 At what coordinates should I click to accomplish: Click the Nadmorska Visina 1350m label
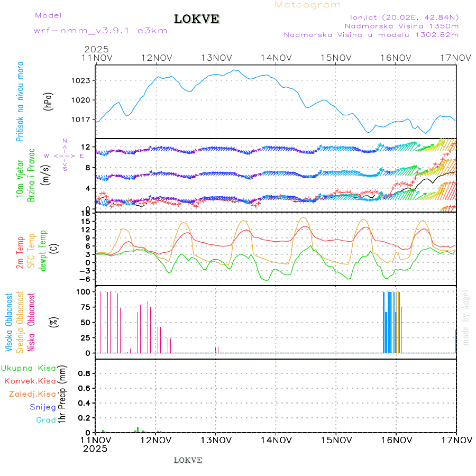pyautogui.click(x=401, y=25)
